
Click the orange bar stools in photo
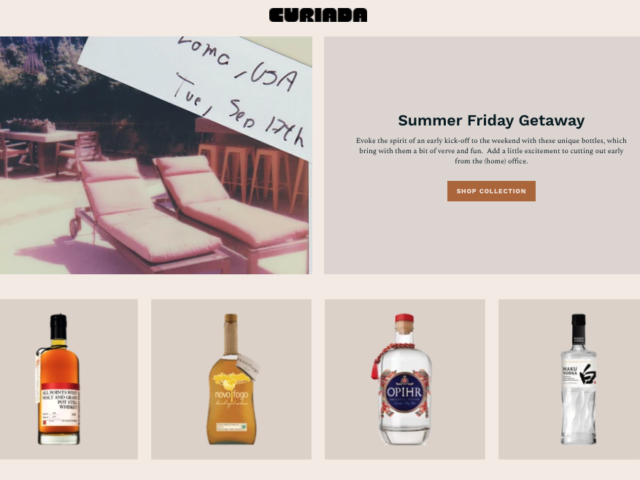[253, 176]
